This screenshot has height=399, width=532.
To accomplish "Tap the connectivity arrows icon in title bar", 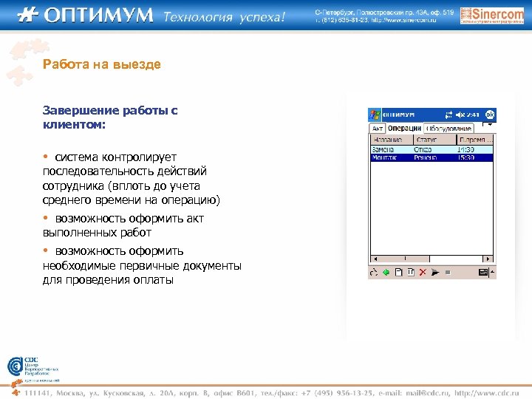I will click(449, 115).
